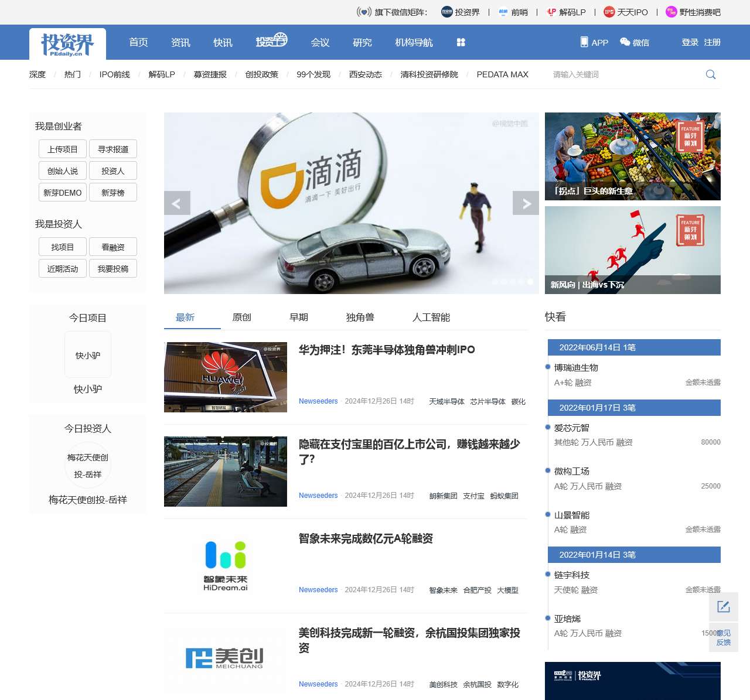Click the 创始人说 button

tap(63, 170)
